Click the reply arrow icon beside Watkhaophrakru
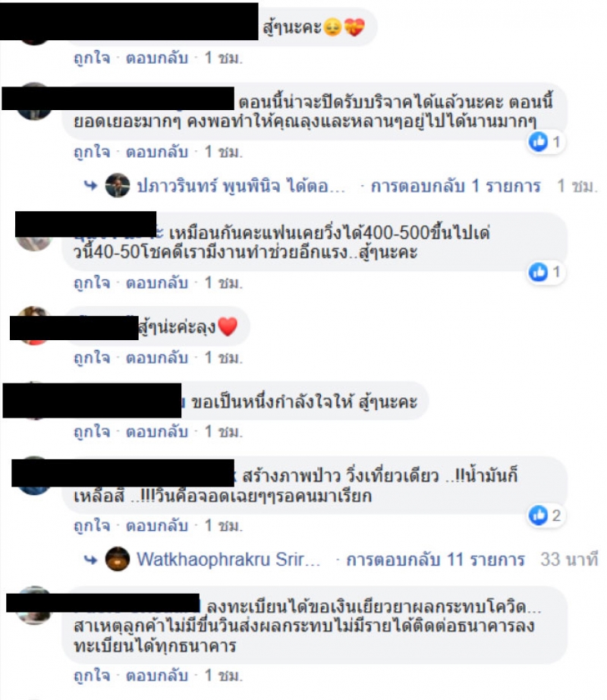The image size is (607, 700). coord(90,559)
